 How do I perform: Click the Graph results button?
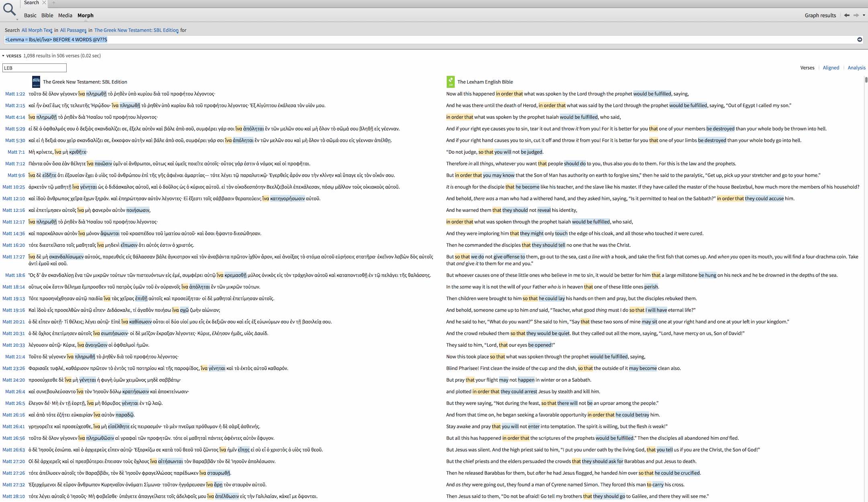pyautogui.click(x=820, y=15)
